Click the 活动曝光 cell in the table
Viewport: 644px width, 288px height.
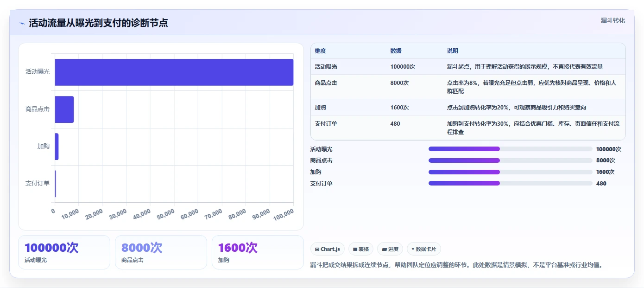pos(326,67)
